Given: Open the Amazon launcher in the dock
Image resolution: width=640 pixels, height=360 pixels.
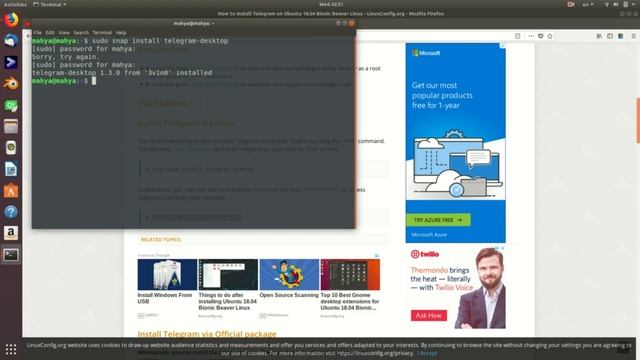Looking at the screenshot, I should [x=11, y=233].
